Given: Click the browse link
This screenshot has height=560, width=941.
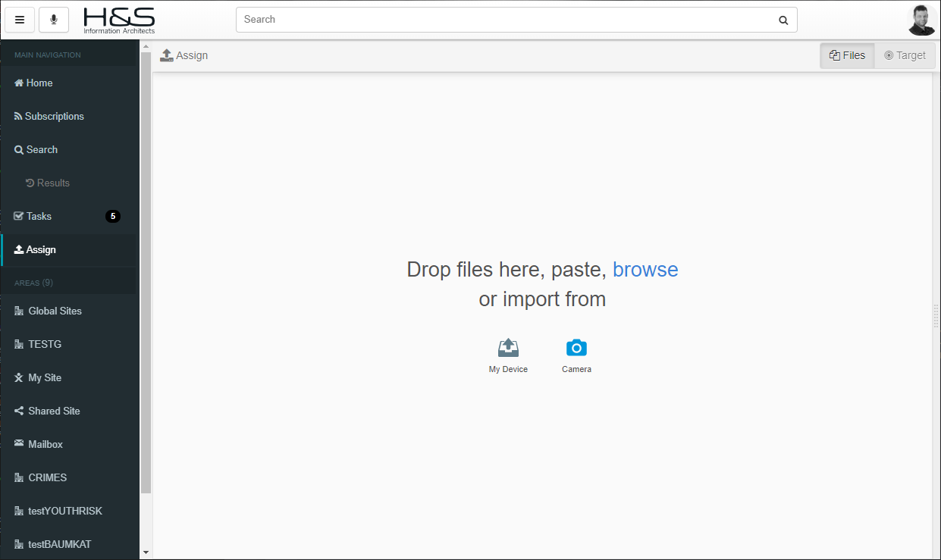Looking at the screenshot, I should 645,270.
